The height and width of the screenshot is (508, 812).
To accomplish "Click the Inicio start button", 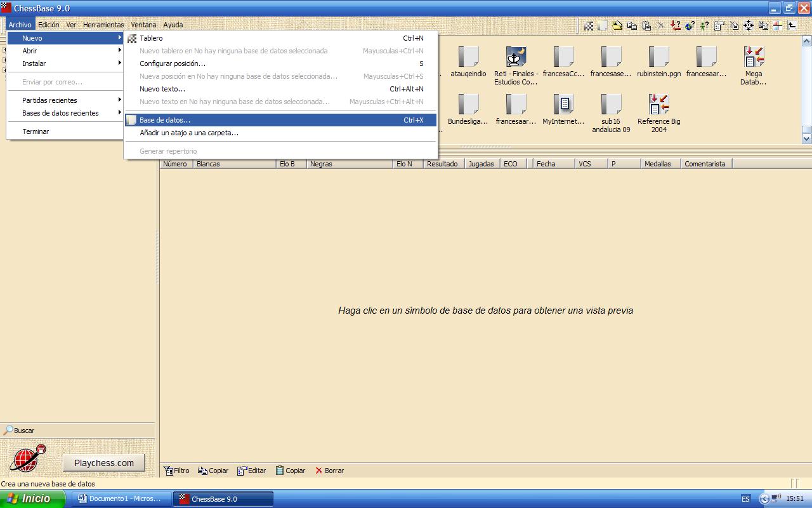I will coord(32,498).
